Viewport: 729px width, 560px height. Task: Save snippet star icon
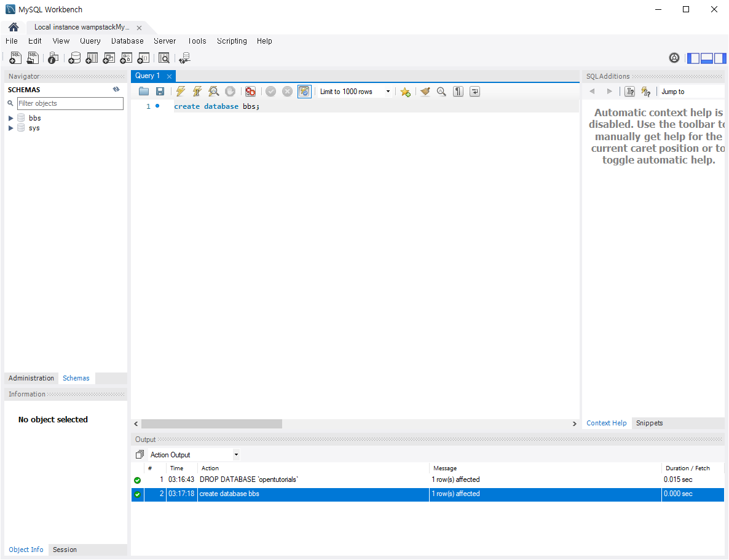coord(406,92)
